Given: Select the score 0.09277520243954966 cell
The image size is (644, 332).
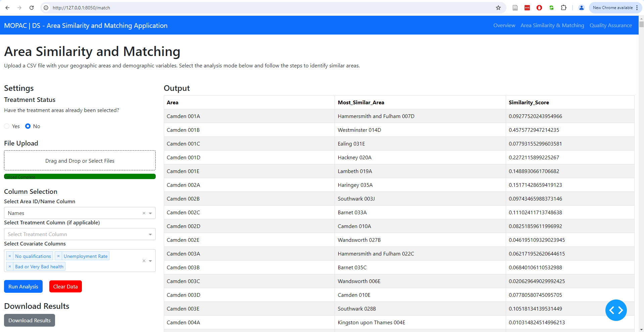Looking at the screenshot, I should pos(570,116).
